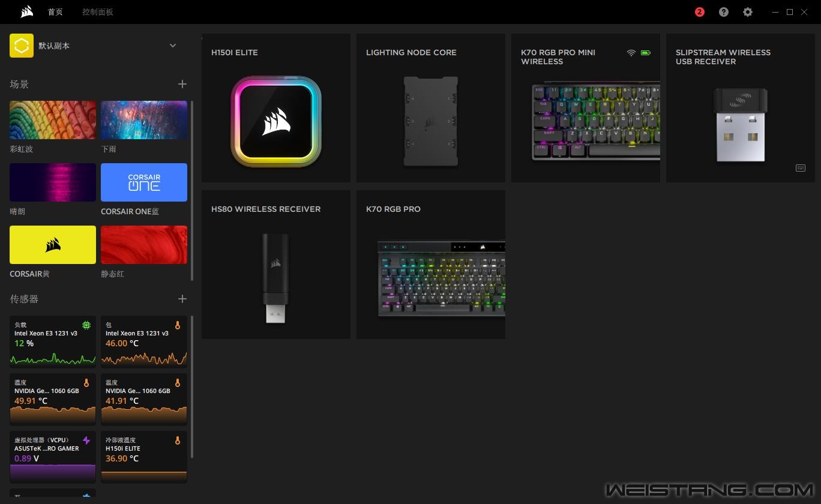
Task: Open the LIGHTING NODE CORE device tile
Action: click(431, 108)
